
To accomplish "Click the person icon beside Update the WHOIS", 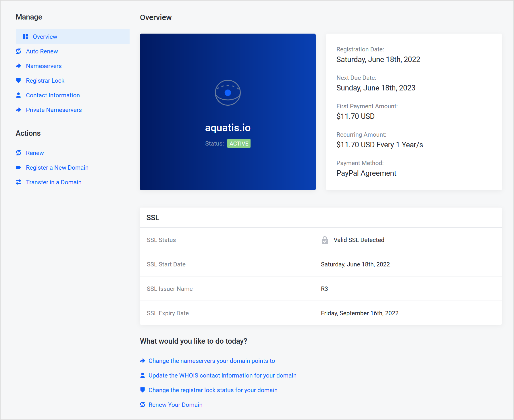I will 143,375.
